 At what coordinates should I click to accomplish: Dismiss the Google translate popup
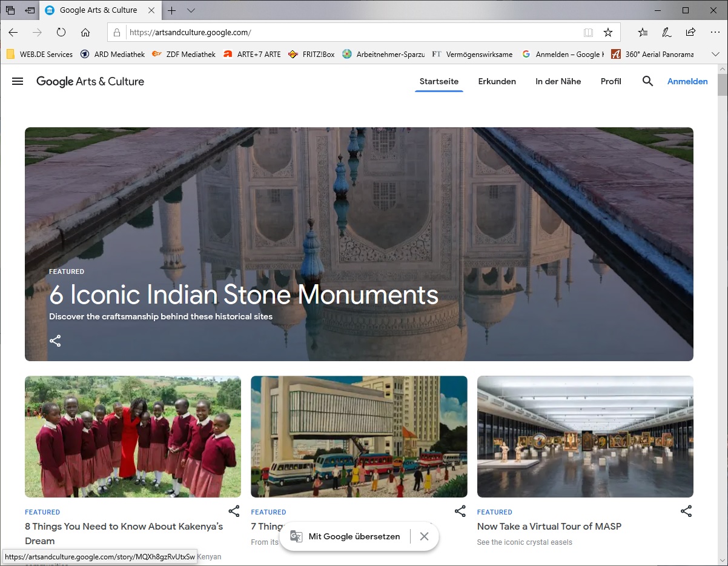pyautogui.click(x=424, y=536)
